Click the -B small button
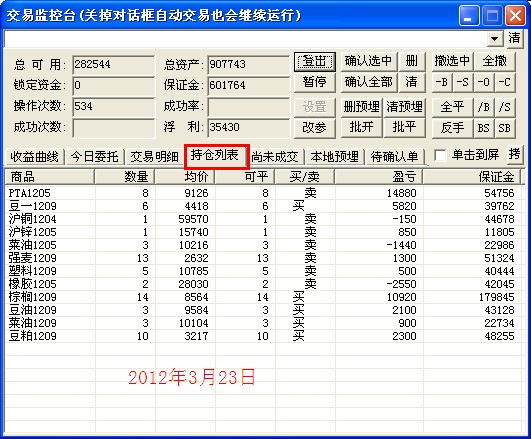The height and width of the screenshot is (439, 531). 442,82
